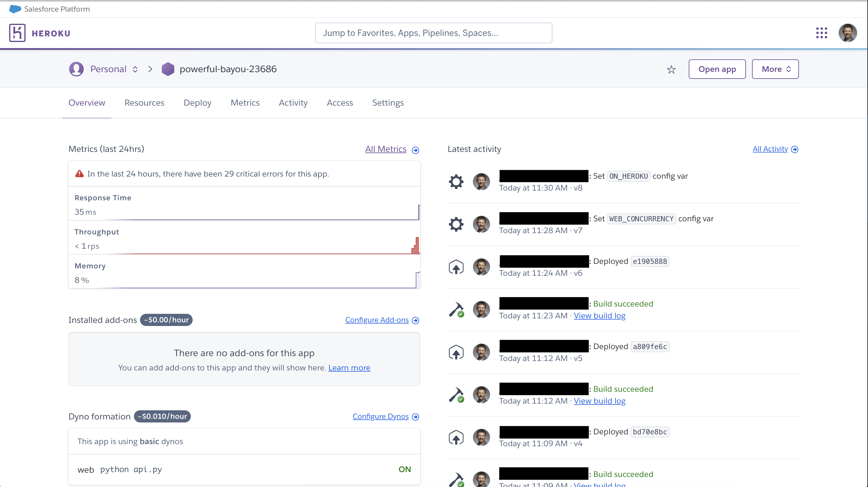The height and width of the screenshot is (487, 868).
Task: Click the user profile avatar
Action: [848, 33]
